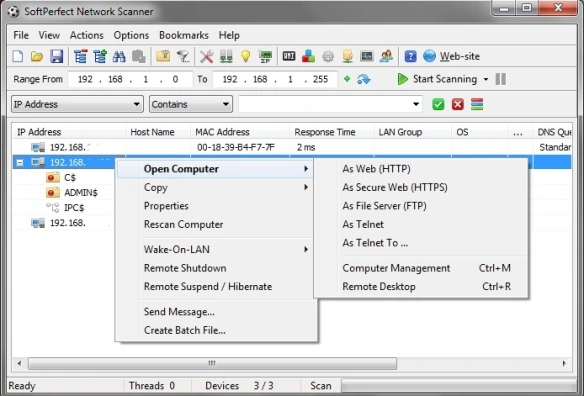Click the first octet of Range From
Image resolution: width=584 pixels, height=396 pixels.
click(85, 79)
